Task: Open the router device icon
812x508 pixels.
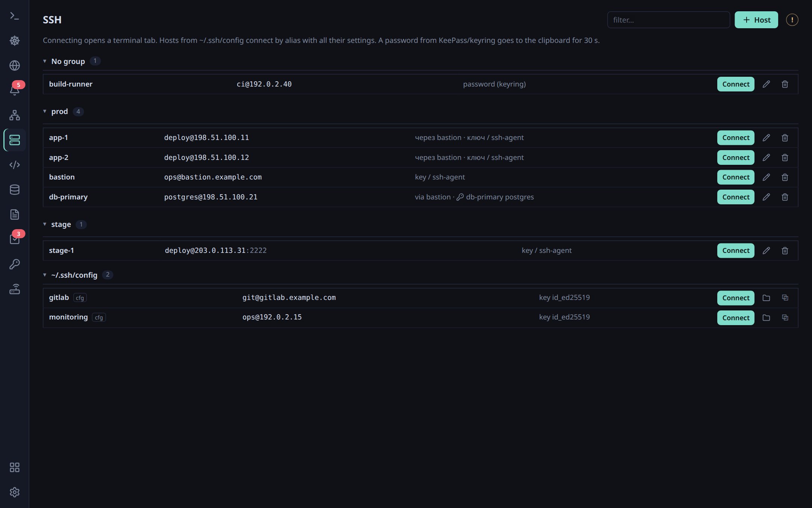Action: pyautogui.click(x=15, y=289)
